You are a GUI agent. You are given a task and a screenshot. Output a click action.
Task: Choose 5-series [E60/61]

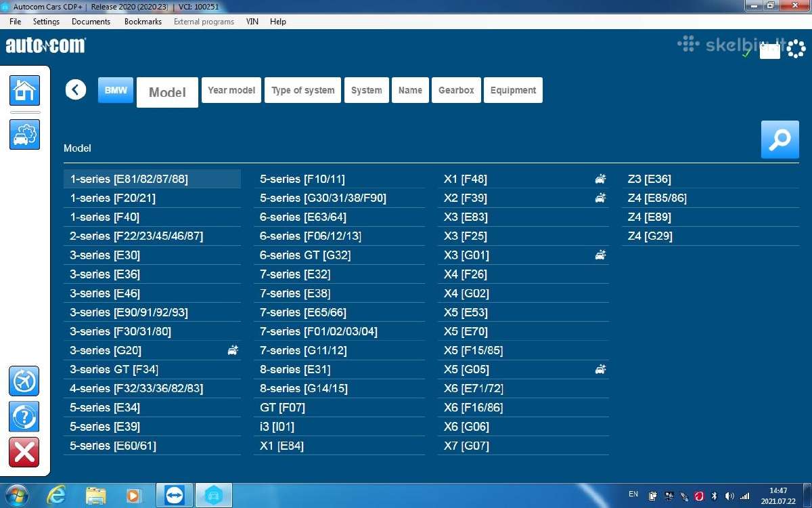152,446
